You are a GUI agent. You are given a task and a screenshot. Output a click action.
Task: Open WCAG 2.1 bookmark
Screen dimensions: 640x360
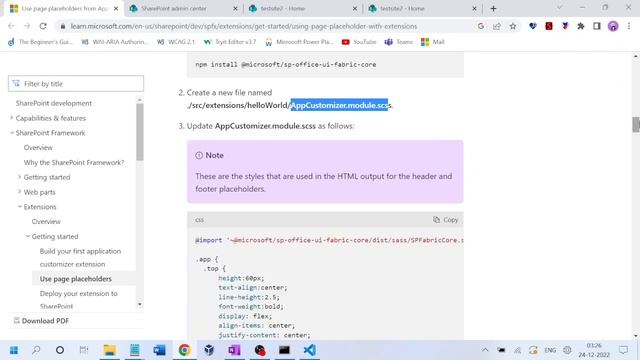176,42
